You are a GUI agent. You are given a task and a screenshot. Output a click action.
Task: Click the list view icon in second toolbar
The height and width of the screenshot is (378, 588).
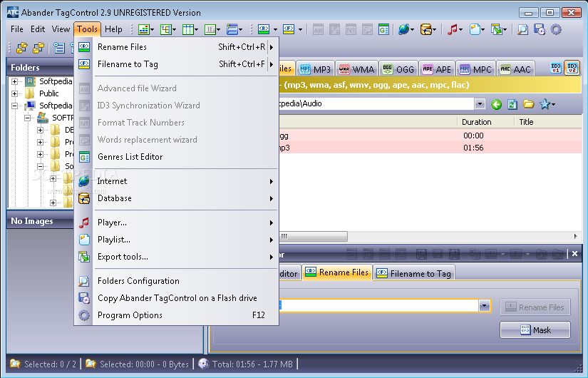pos(59,48)
